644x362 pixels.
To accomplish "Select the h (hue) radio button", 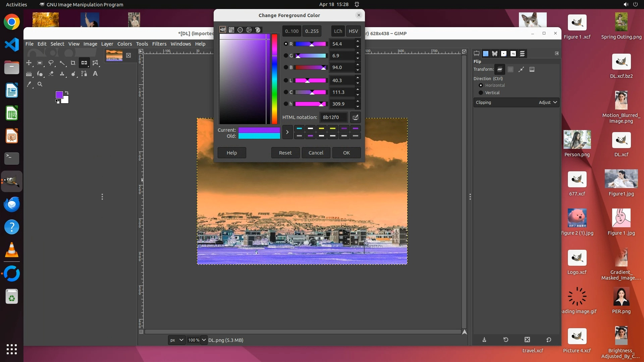I will [286, 104].
